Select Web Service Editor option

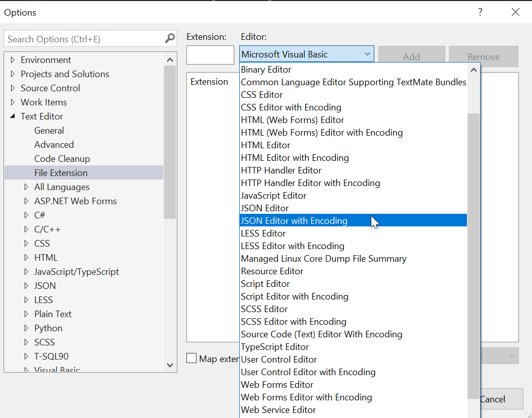coord(353,410)
